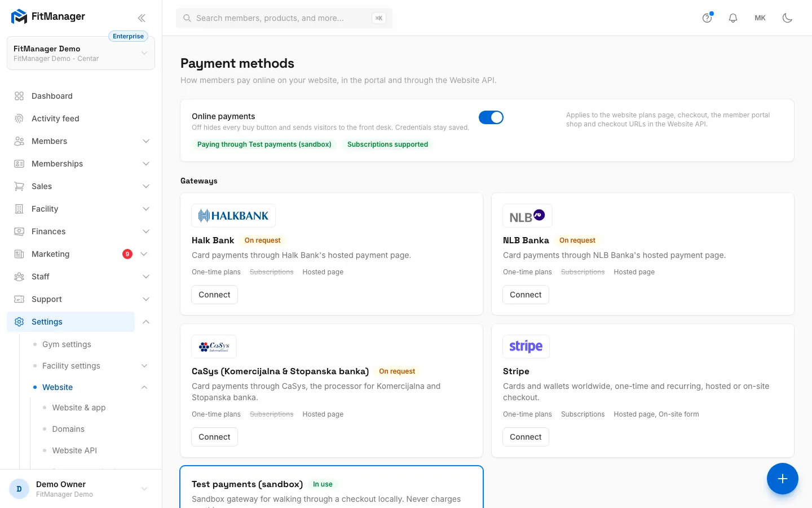812x508 pixels.
Task: Click the Staff group icon
Action: click(x=19, y=277)
